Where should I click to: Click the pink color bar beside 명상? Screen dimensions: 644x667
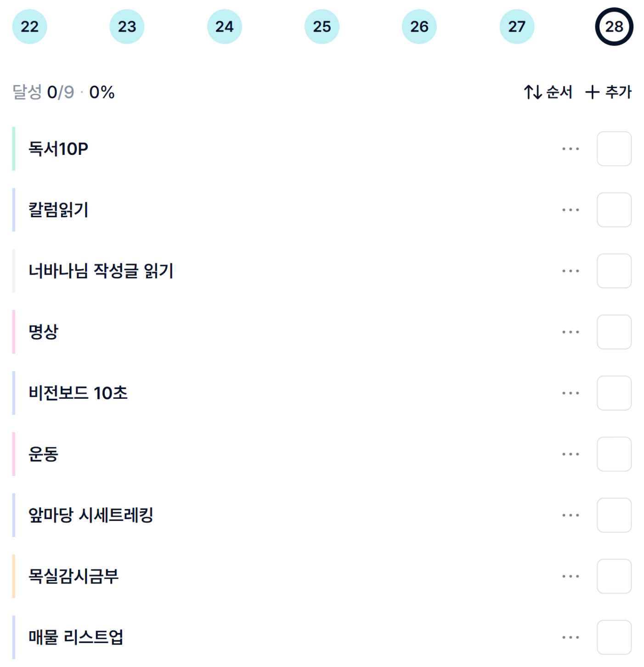14,332
